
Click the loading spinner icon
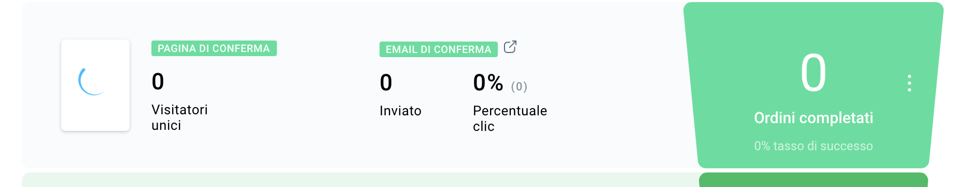pyautogui.click(x=91, y=81)
